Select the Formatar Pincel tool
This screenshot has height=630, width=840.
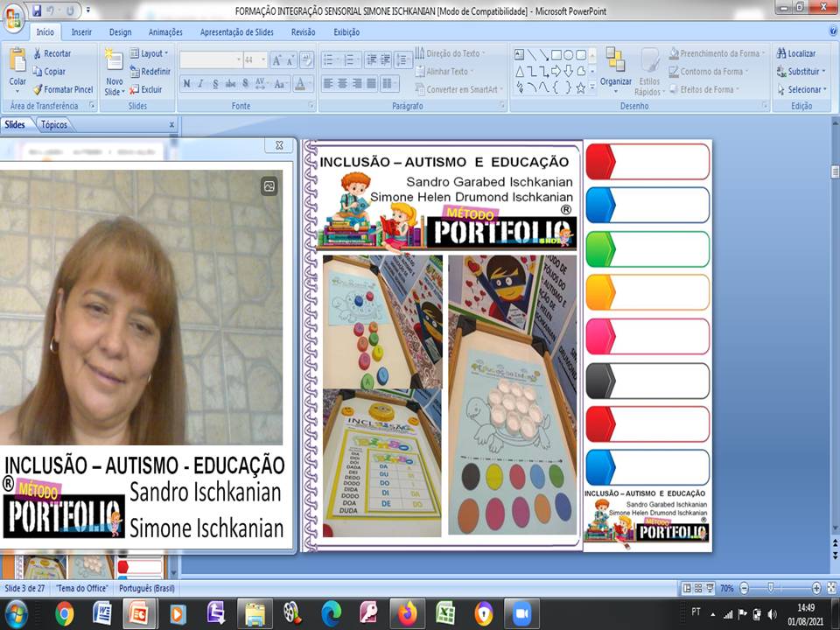63,89
